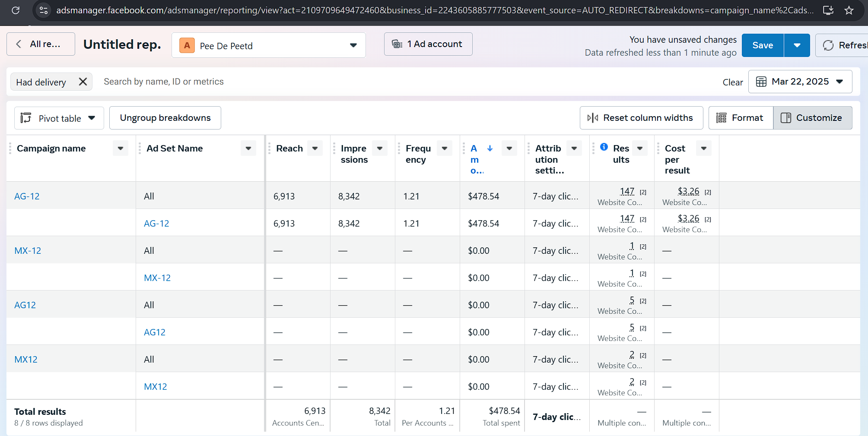The image size is (868, 436).
Task: Open the Save options dropdown arrow
Action: [x=797, y=45]
